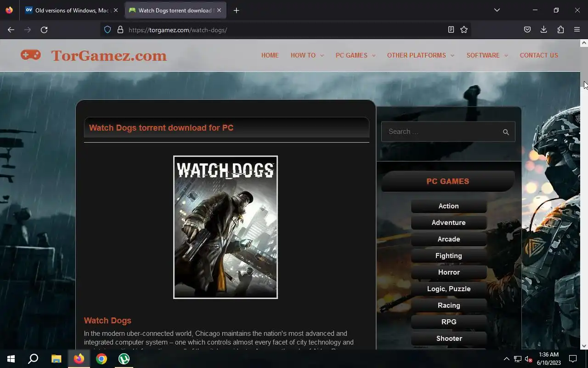Click the TorGamez.com site title

click(109, 56)
